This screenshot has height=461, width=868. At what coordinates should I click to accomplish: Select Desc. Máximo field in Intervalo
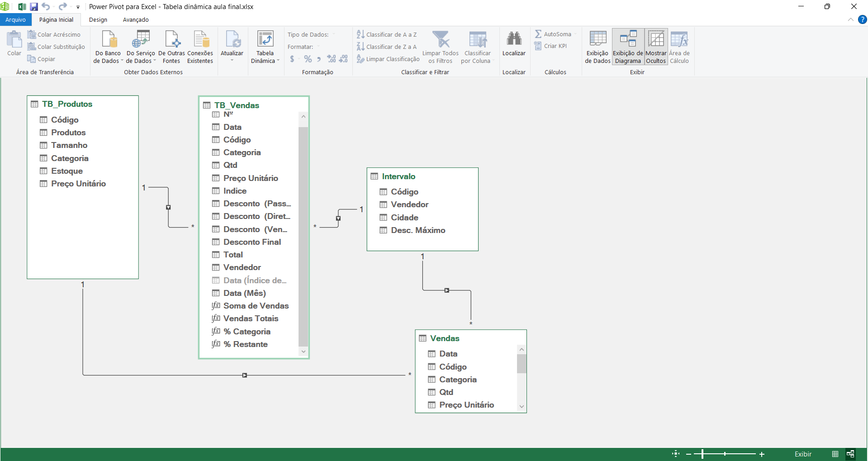coord(418,230)
